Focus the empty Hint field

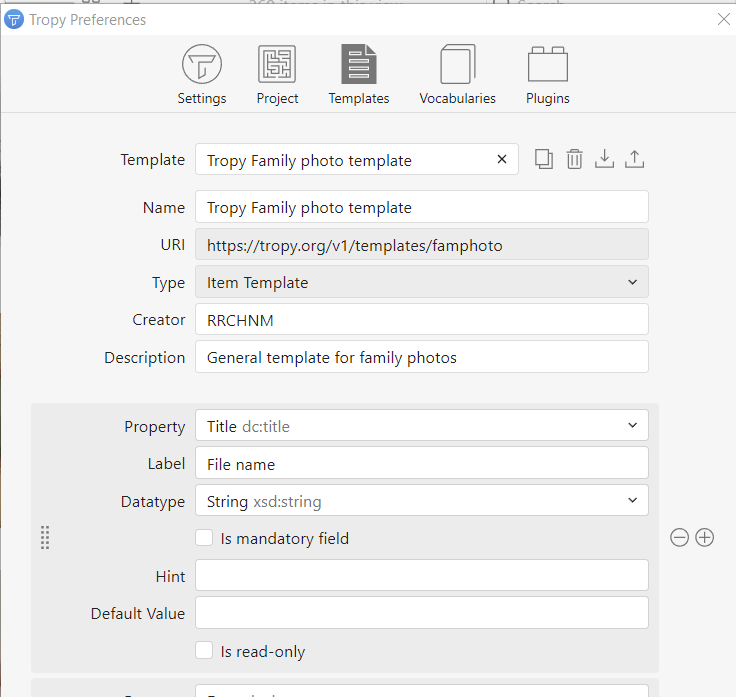click(422, 575)
